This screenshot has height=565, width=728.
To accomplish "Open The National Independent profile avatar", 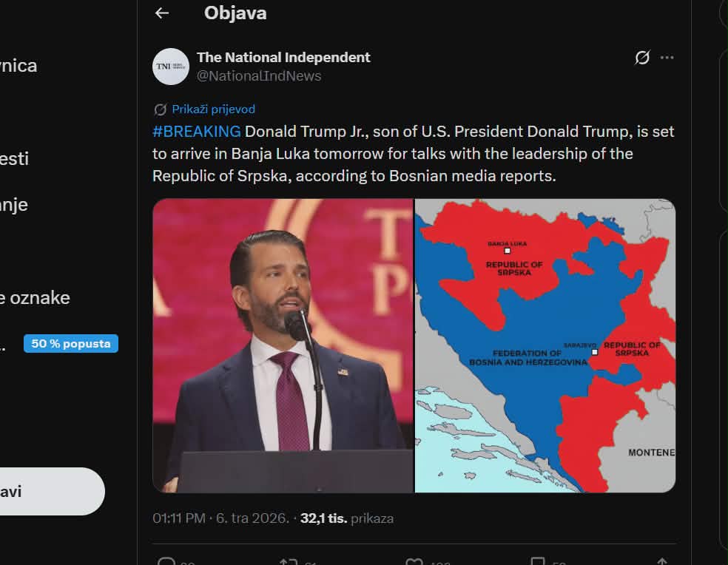I will tap(171, 67).
